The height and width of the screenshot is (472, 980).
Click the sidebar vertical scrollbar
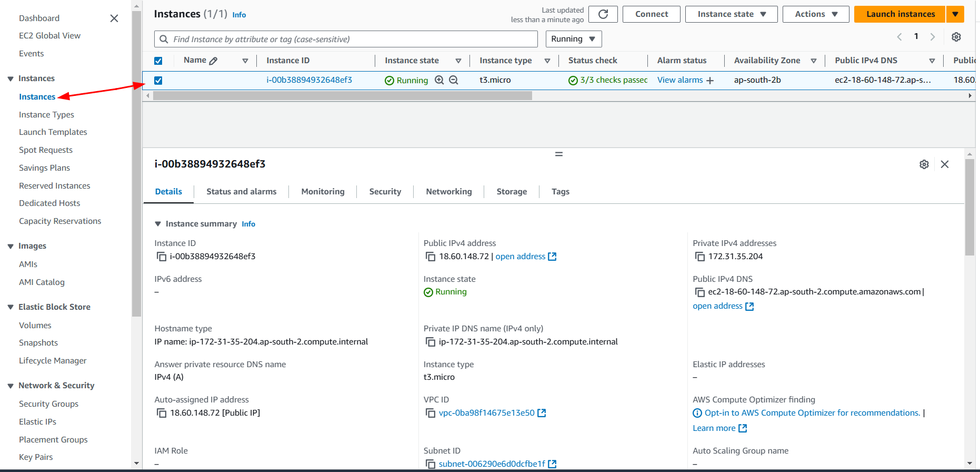pos(136,163)
